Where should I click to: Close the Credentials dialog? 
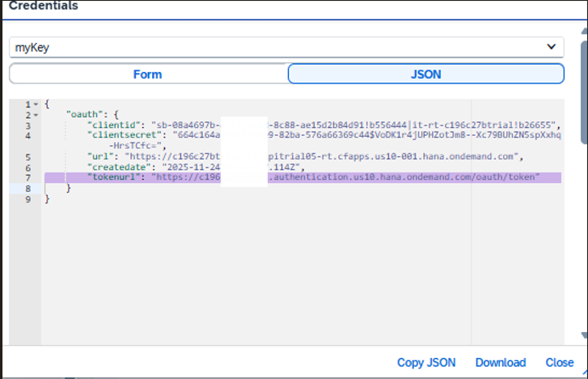[560, 363]
